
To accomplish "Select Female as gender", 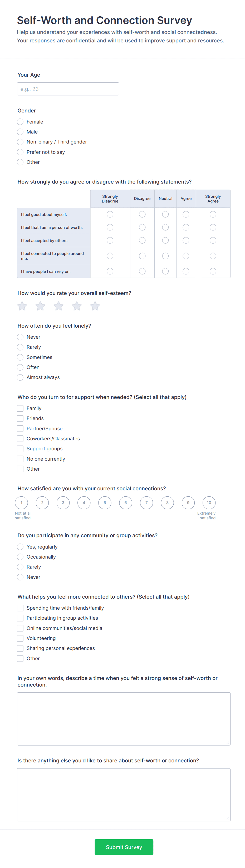I will (20, 122).
